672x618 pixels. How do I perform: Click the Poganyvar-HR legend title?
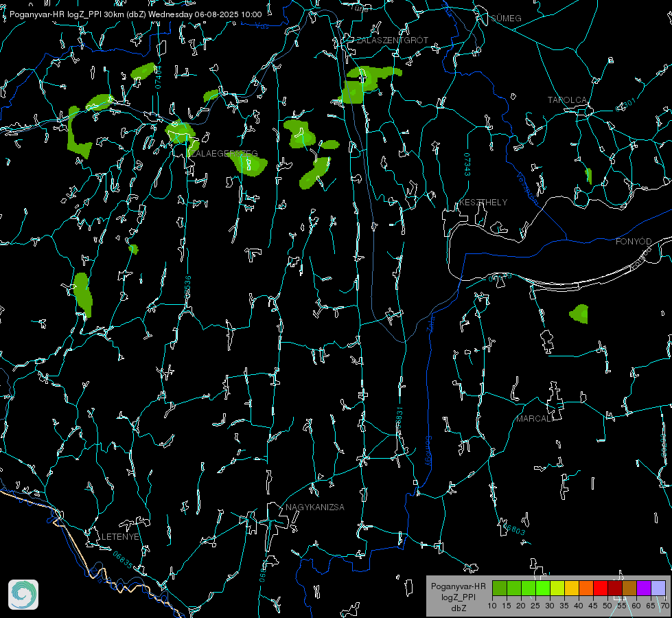tap(458, 586)
